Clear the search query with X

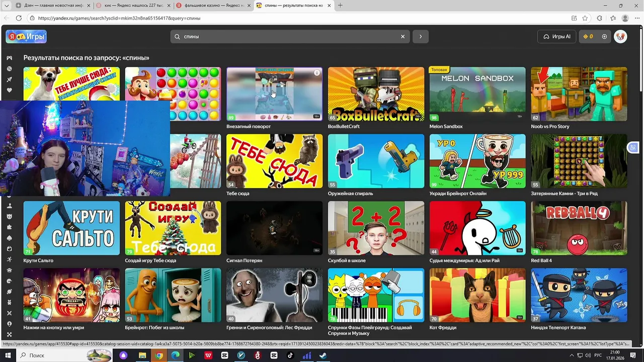pyautogui.click(x=403, y=37)
